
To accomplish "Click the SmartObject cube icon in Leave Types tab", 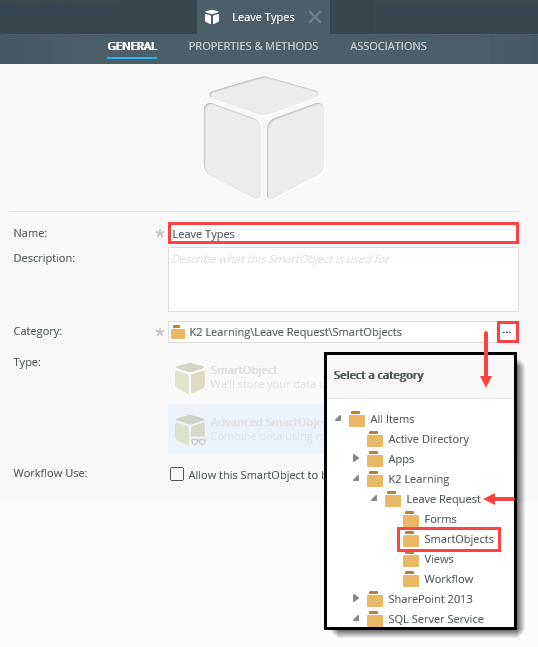I will point(212,17).
